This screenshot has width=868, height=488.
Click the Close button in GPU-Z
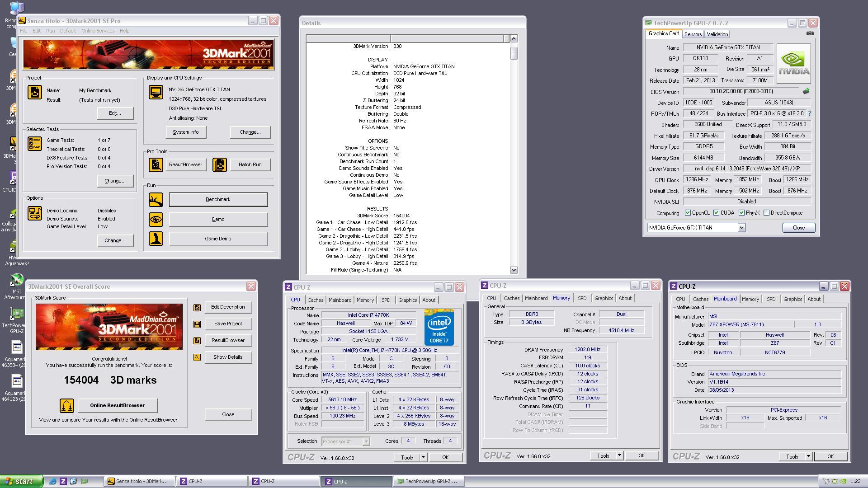[799, 228]
